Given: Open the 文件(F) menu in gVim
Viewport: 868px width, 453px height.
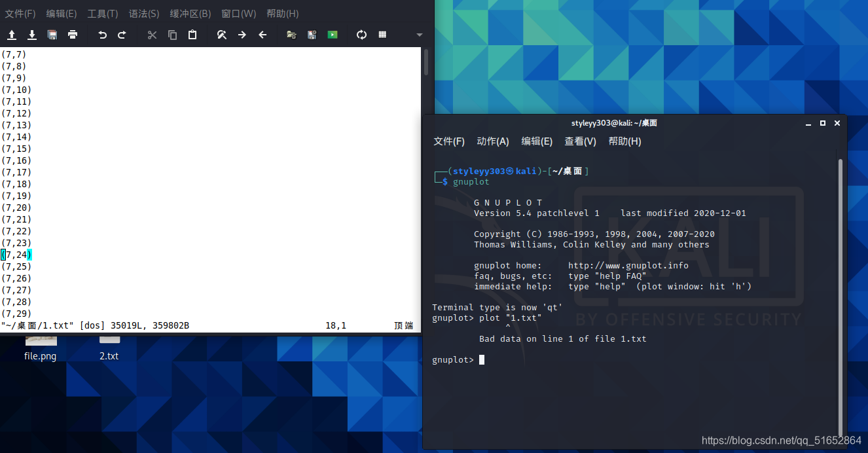Looking at the screenshot, I should pyautogui.click(x=20, y=14).
